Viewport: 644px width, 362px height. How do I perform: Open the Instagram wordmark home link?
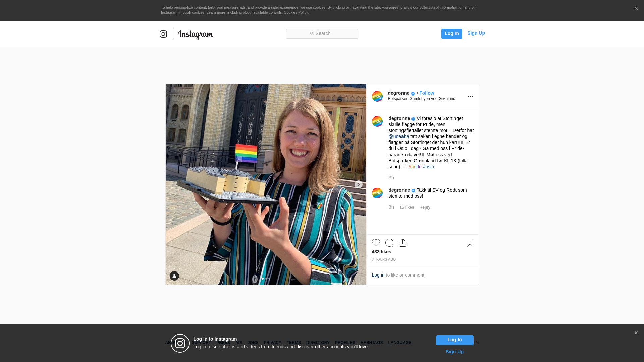[196, 34]
